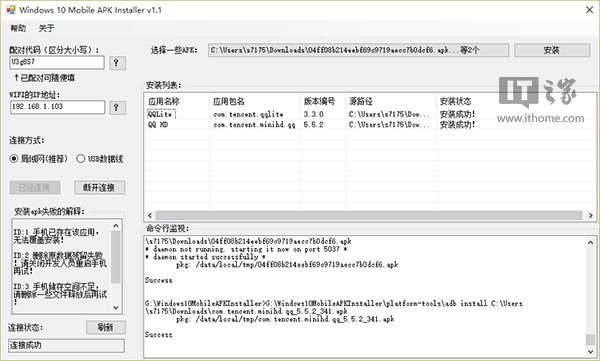Click the version 3.3.0 cell

pyautogui.click(x=313, y=114)
